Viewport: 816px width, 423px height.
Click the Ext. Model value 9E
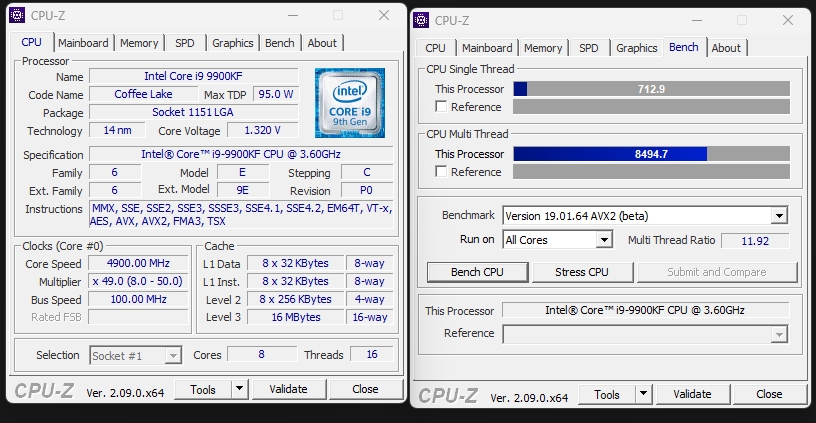243,190
